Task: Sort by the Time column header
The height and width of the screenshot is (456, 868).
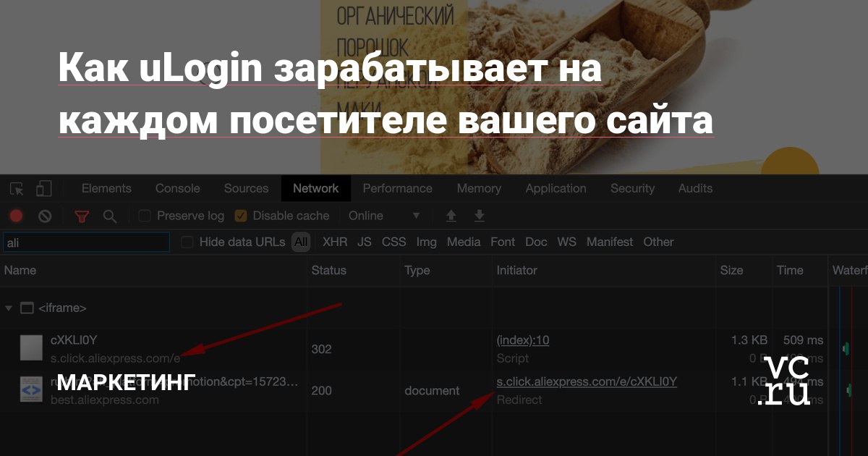Action: click(x=790, y=270)
